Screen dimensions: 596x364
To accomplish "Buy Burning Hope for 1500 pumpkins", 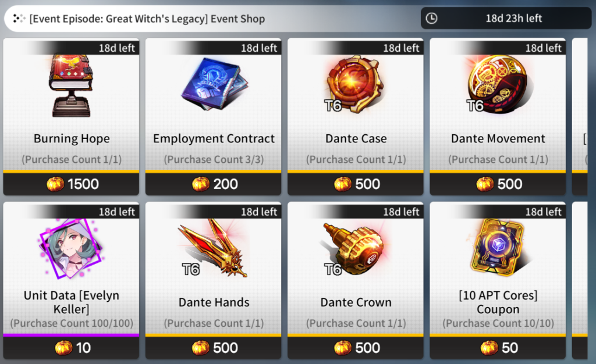I will click(71, 184).
